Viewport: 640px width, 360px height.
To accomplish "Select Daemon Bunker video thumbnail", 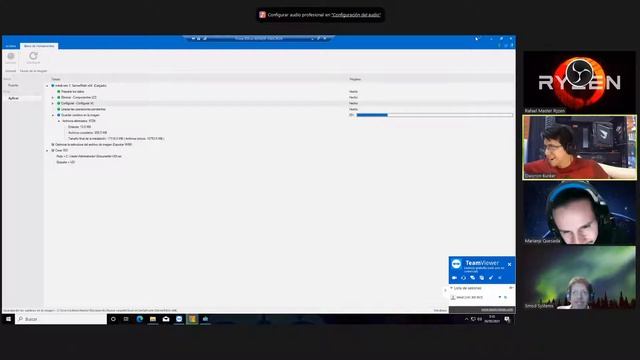I will 579,147.
